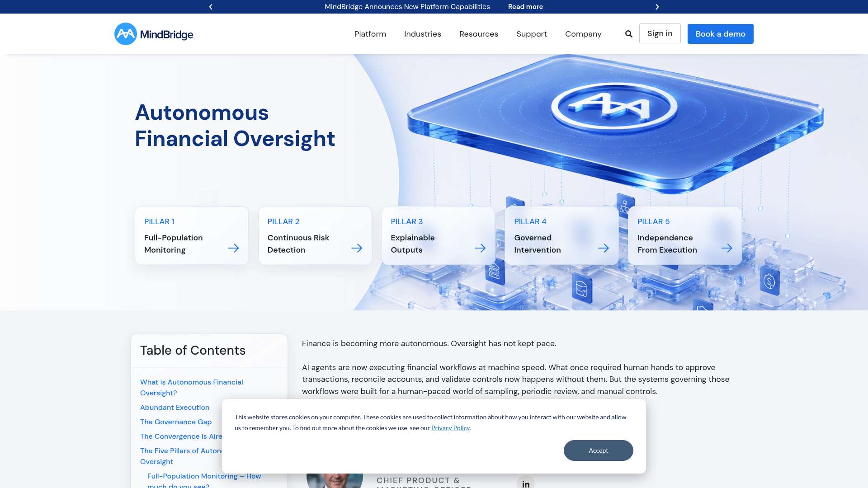
Task: Select Explainable Outputs pillar title
Action: (413, 244)
